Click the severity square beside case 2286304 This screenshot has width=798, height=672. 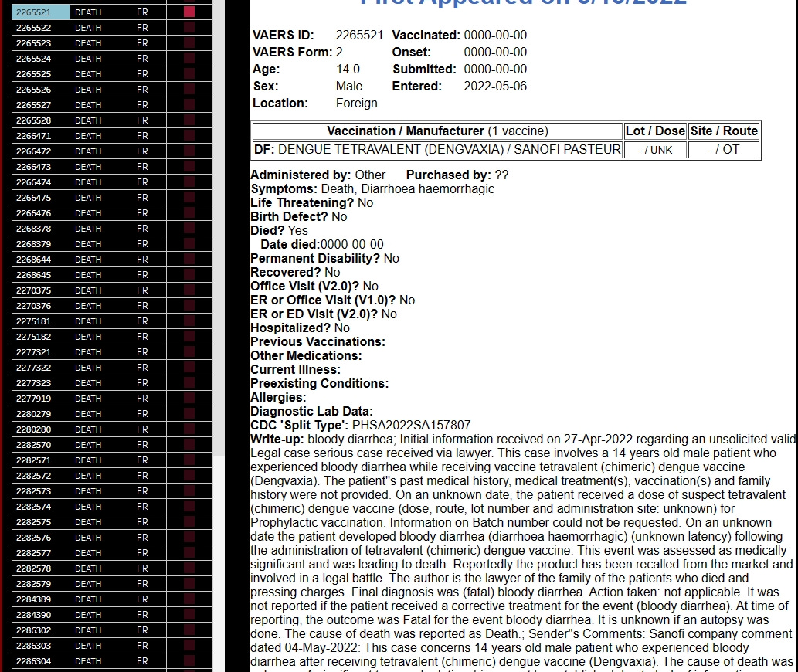click(x=190, y=661)
